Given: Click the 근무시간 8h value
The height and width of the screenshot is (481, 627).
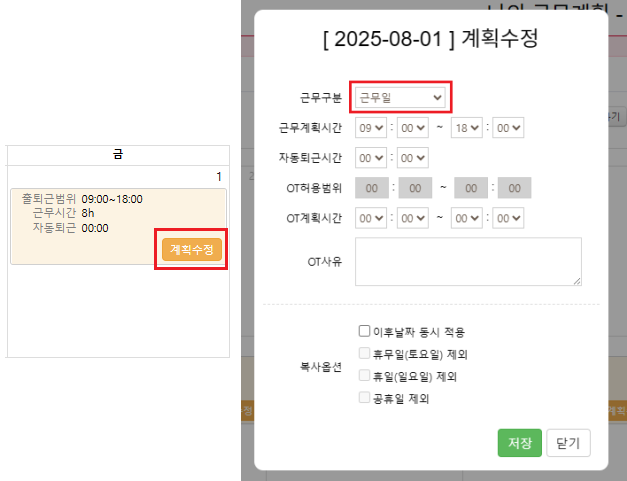Looking at the screenshot, I should [88, 213].
